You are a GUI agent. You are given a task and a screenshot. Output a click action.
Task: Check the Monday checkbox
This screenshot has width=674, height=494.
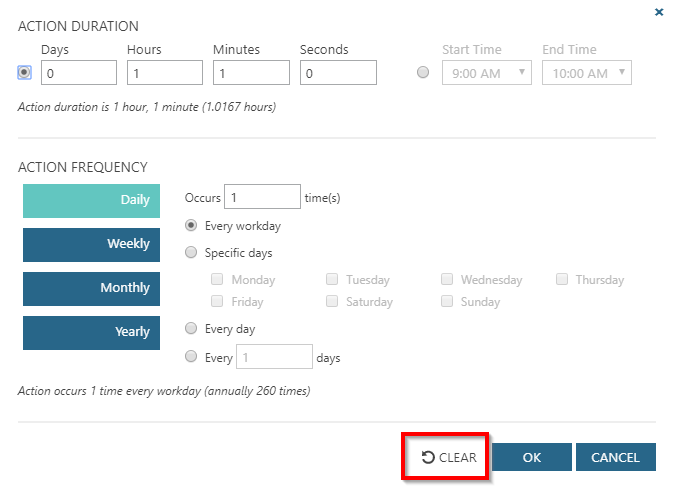(x=217, y=280)
